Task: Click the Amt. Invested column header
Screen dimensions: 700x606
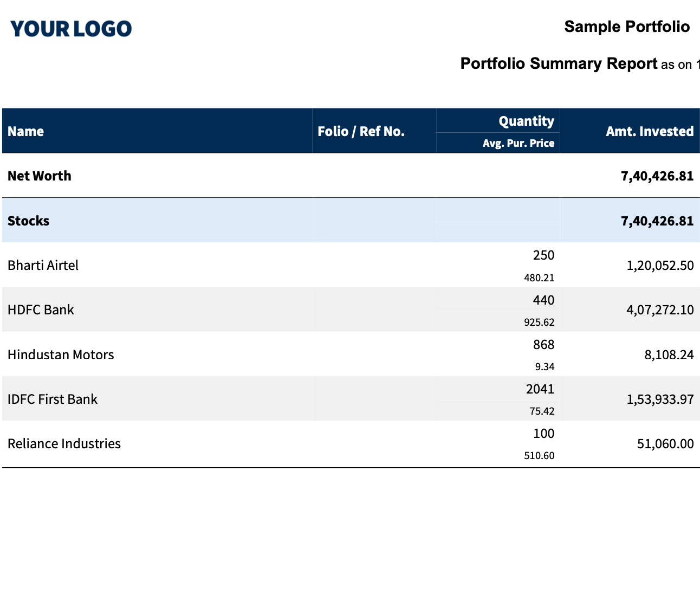Action: (x=650, y=131)
